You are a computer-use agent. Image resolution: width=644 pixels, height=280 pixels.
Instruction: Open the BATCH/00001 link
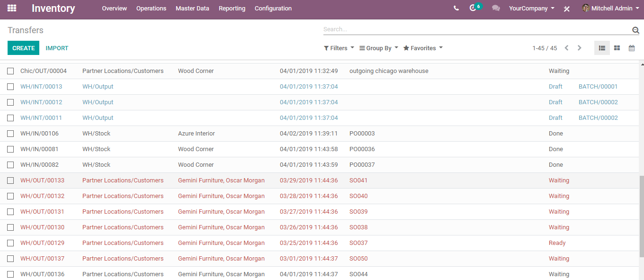(x=597, y=86)
